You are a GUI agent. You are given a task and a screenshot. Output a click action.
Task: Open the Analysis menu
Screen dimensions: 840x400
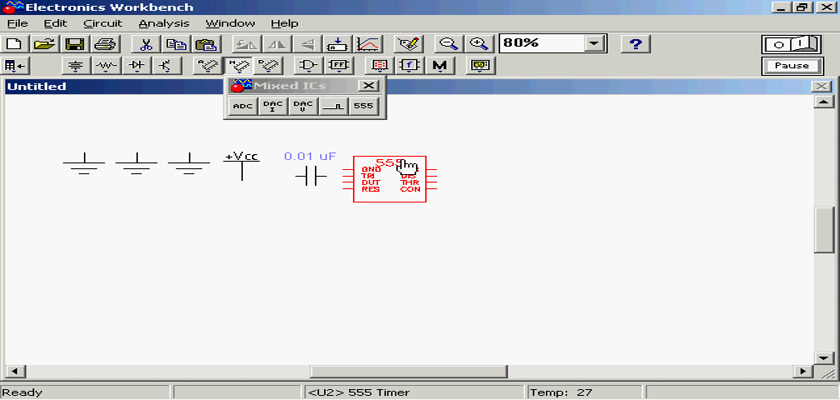click(x=164, y=24)
